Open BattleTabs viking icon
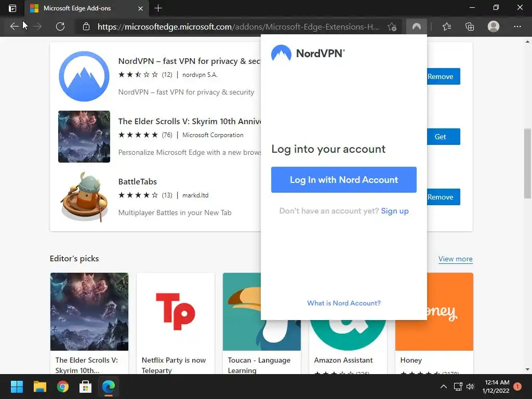532x399 pixels. click(84, 197)
